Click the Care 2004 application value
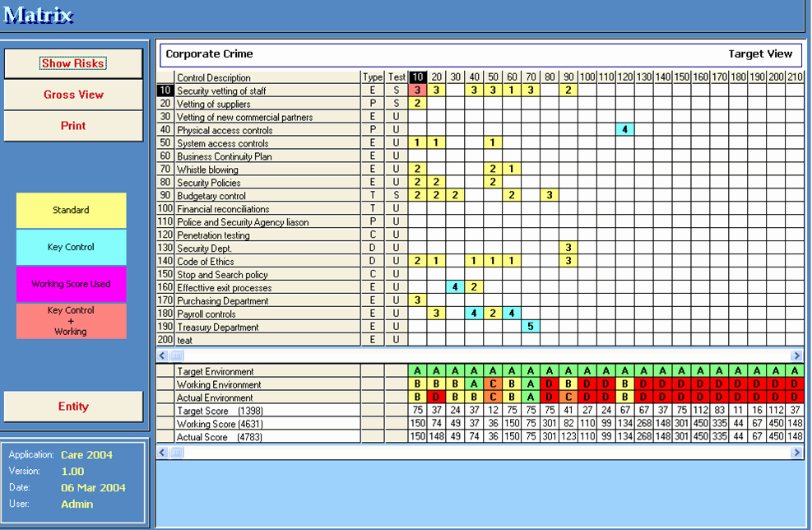This screenshot has height=530, width=812. 86,455
